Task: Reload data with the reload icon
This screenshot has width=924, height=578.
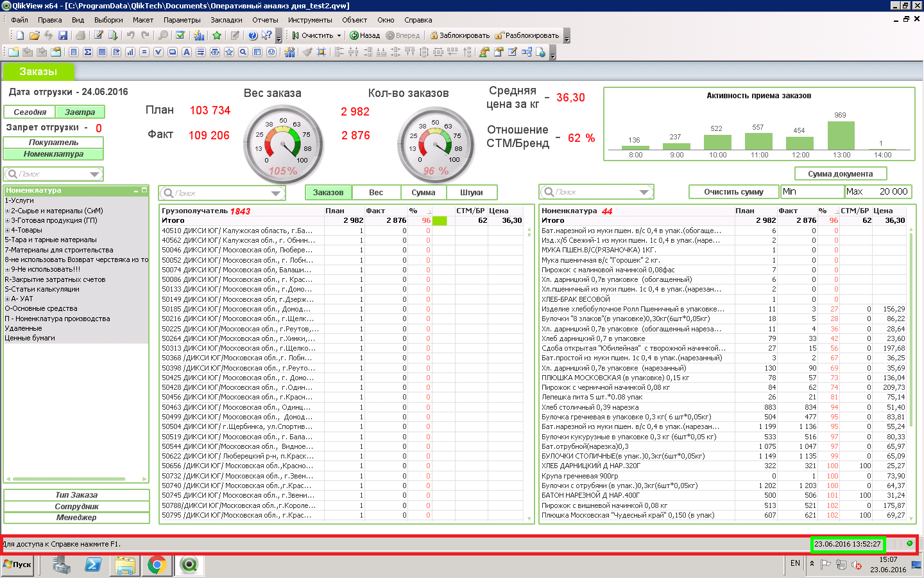Action: pyautogui.click(x=113, y=35)
